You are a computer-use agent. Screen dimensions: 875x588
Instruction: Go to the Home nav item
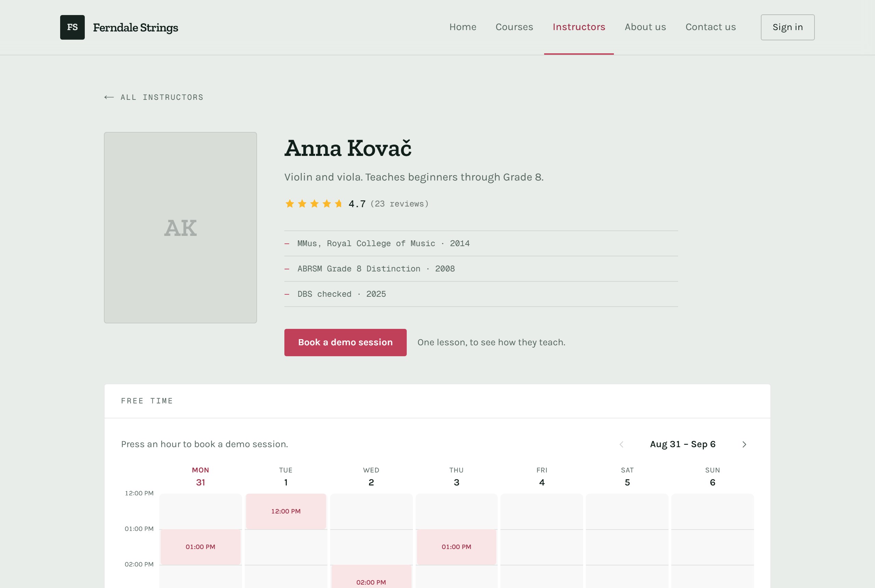(x=462, y=27)
